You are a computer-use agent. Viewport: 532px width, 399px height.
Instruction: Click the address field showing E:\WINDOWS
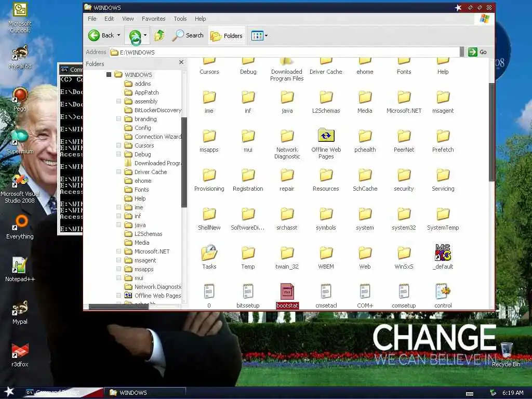point(284,52)
